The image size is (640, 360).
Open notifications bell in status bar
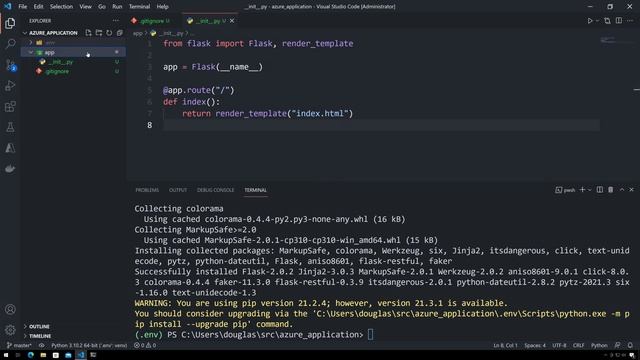pos(630,345)
